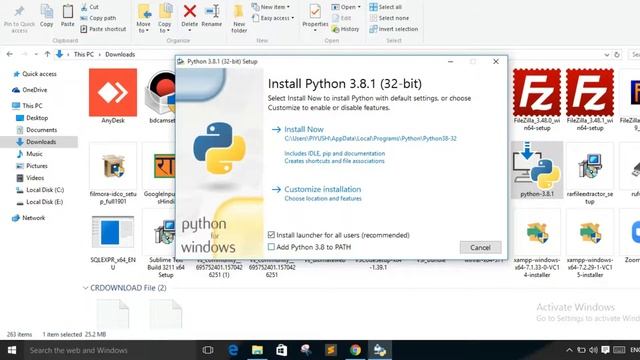Open Task View on taskbar
This screenshot has width=640, height=360.
pyautogui.click(x=208, y=350)
